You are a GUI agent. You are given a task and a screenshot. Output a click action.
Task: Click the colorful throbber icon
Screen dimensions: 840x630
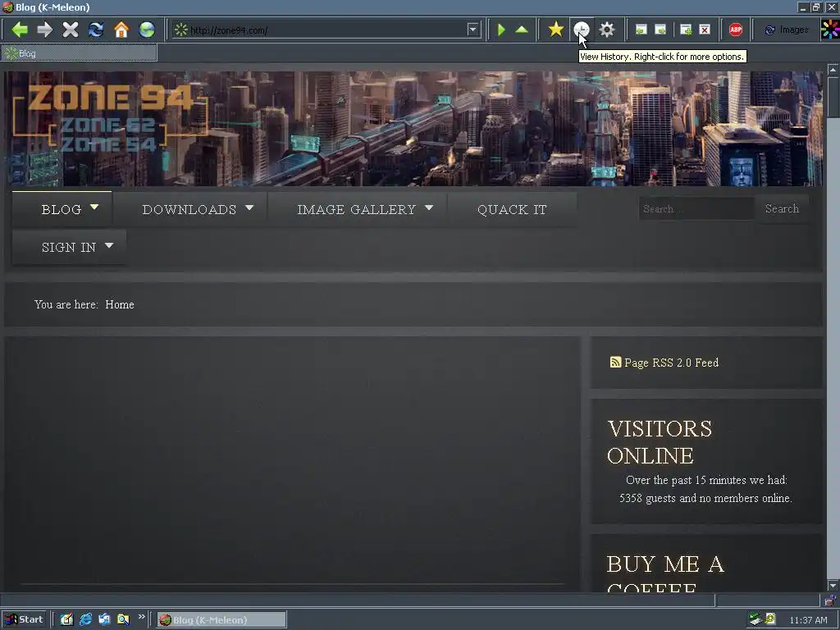coord(830,30)
